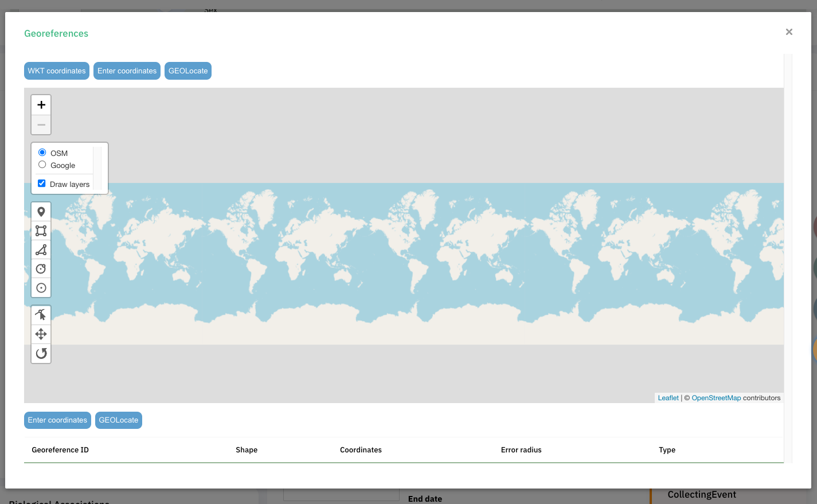Select the circle marker tool
The image size is (817, 504).
(x=41, y=287)
